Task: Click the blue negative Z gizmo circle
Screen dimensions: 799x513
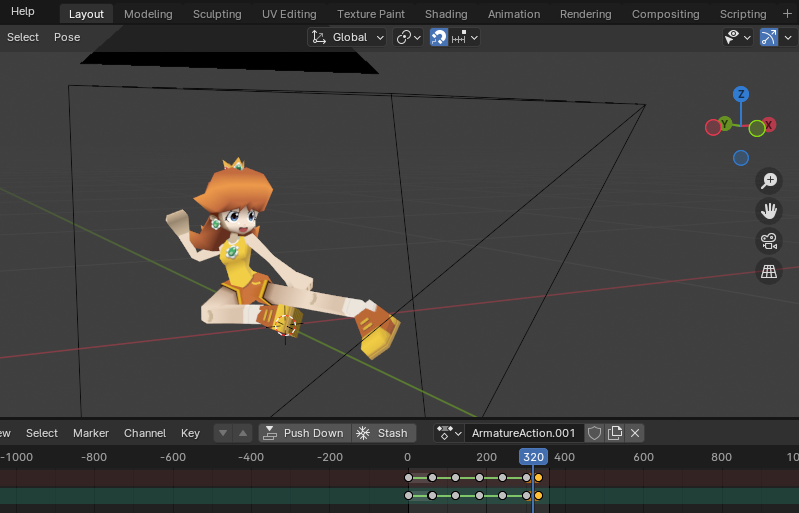Action: tap(741, 158)
